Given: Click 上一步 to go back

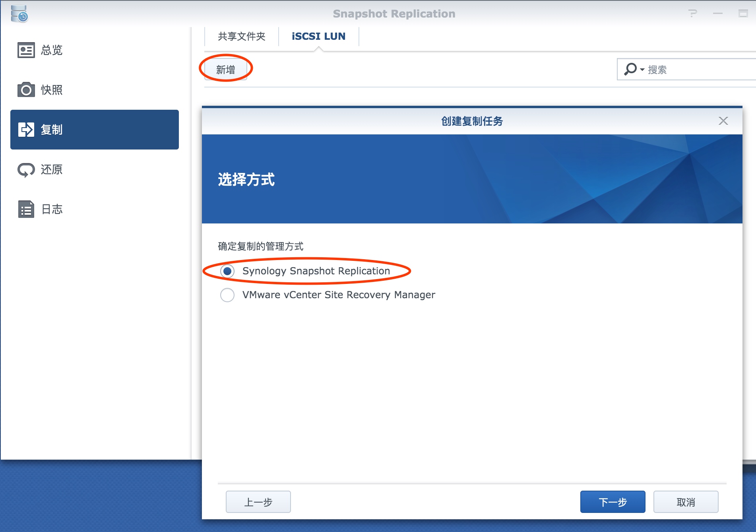Looking at the screenshot, I should [x=258, y=502].
